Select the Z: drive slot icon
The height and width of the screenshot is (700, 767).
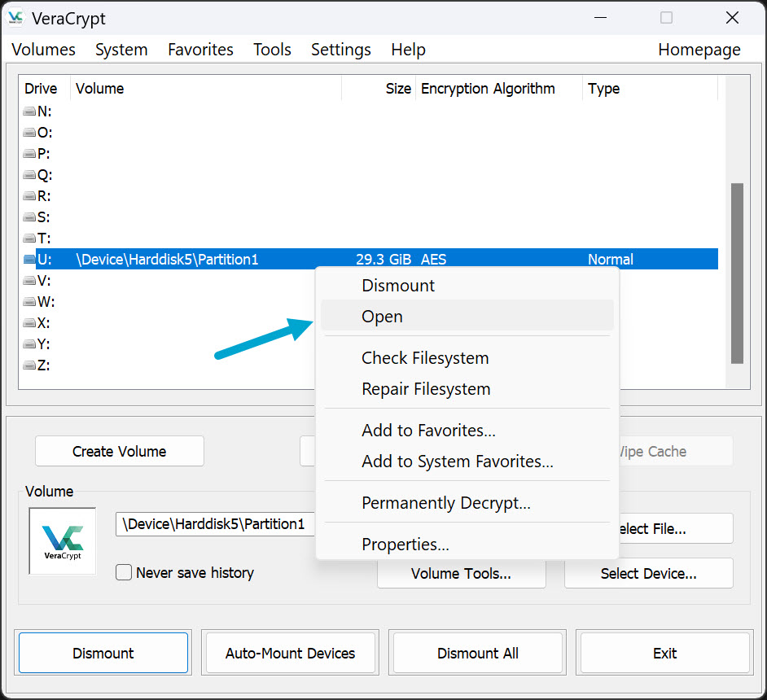tap(29, 365)
